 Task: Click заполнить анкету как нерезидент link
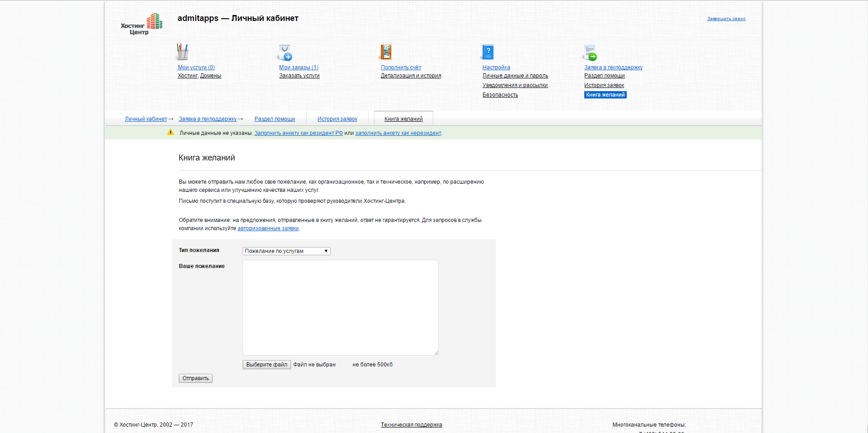pyautogui.click(x=398, y=133)
